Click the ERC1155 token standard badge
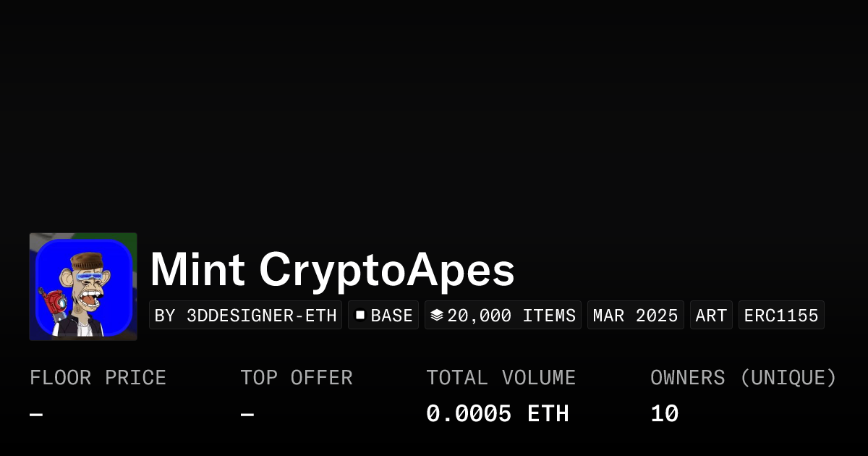This screenshot has height=456, width=868. tap(781, 316)
